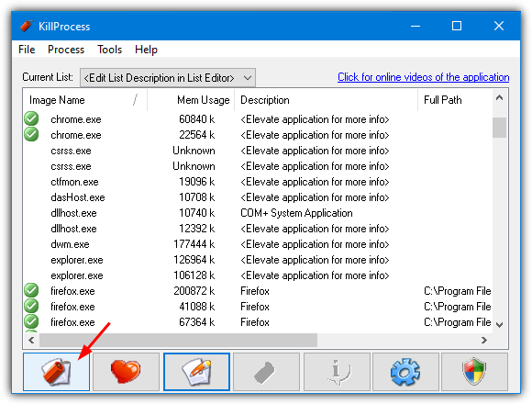Click the red heart icon button
The width and height of the screenshot is (532, 404).
coord(126,372)
